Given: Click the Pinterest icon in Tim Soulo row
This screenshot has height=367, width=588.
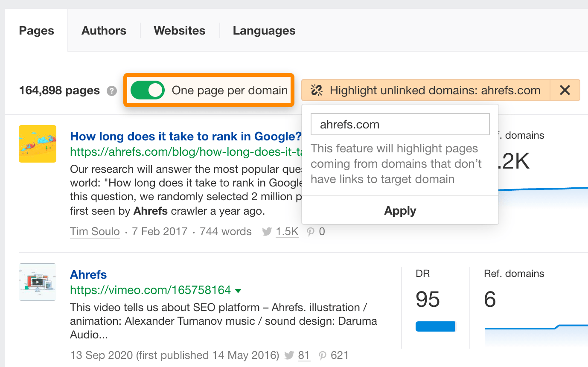Looking at the screenshot, I should pyautogui.click(x=311, y=232).
